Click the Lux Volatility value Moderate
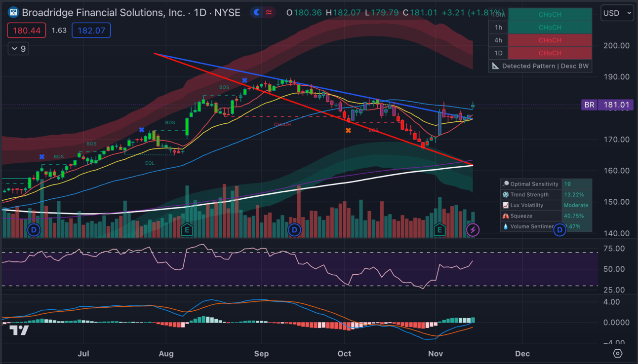Screen dimensions: 638x364 coord(576,205)
